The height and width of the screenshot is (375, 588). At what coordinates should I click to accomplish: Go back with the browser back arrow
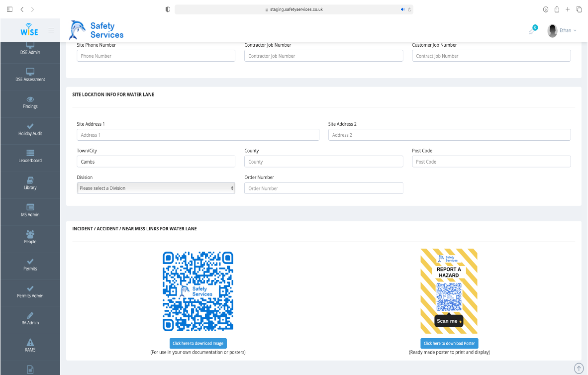(22, 9)
